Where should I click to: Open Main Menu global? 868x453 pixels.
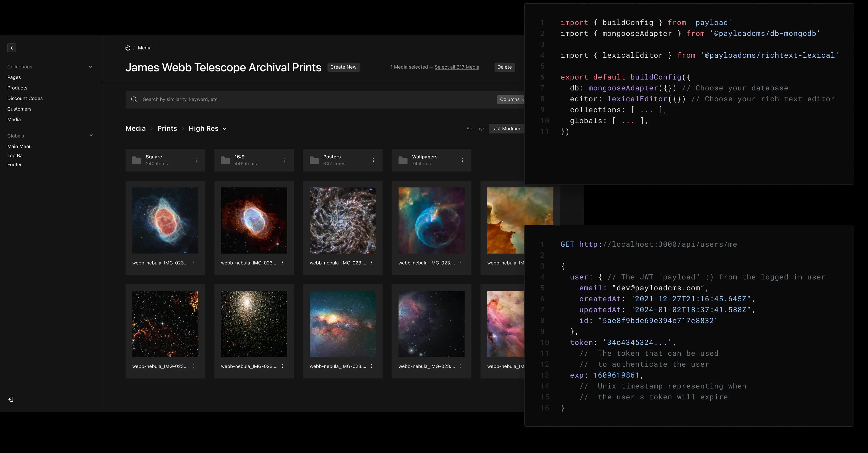click(20, 146)
